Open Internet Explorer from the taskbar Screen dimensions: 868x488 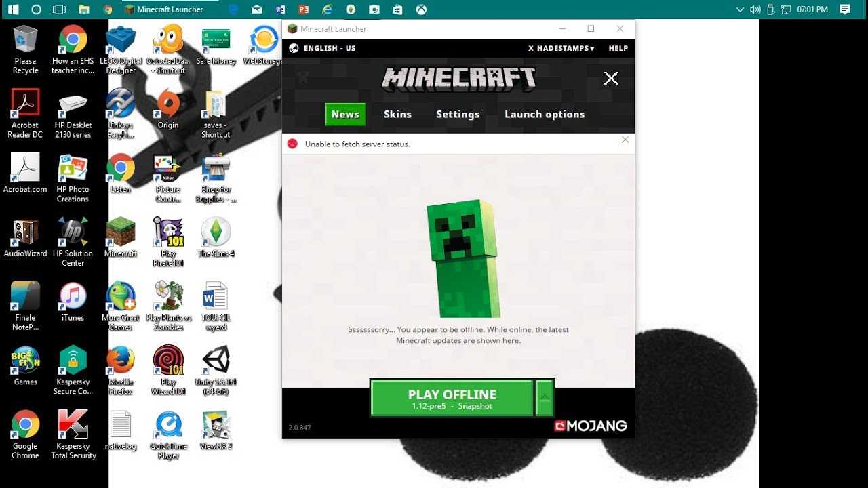coord(327,9)
